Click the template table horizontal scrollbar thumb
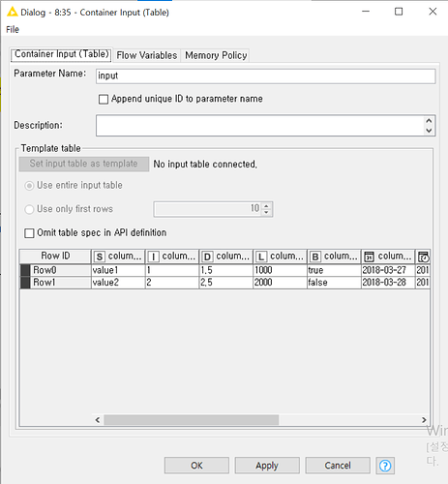 (x=191, y=420)
